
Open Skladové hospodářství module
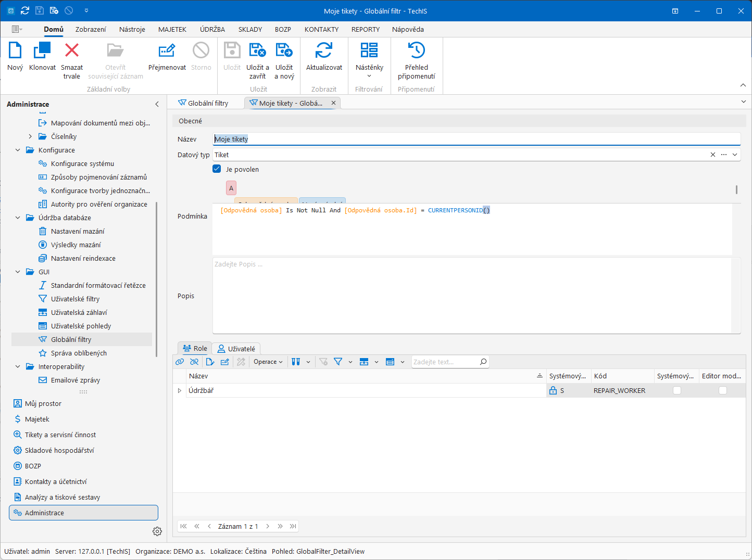point(59,450)
